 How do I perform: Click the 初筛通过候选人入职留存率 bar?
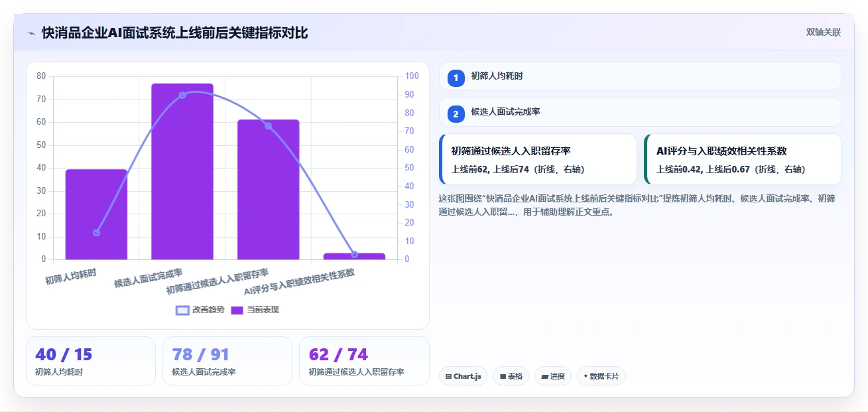pos(269,190)
